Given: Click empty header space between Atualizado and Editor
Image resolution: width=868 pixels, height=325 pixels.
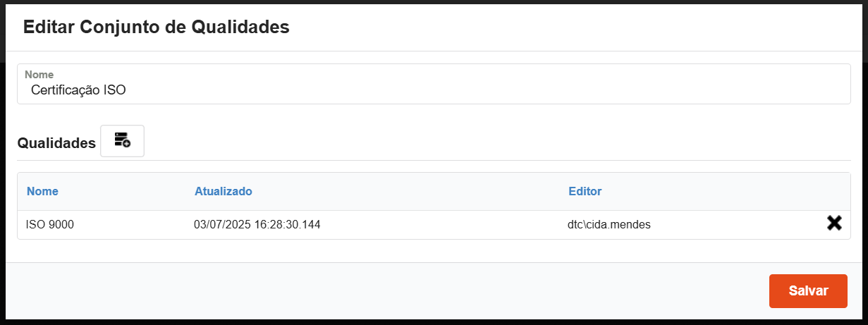Looking at the screenshot, I should click(x=409, y=191).
